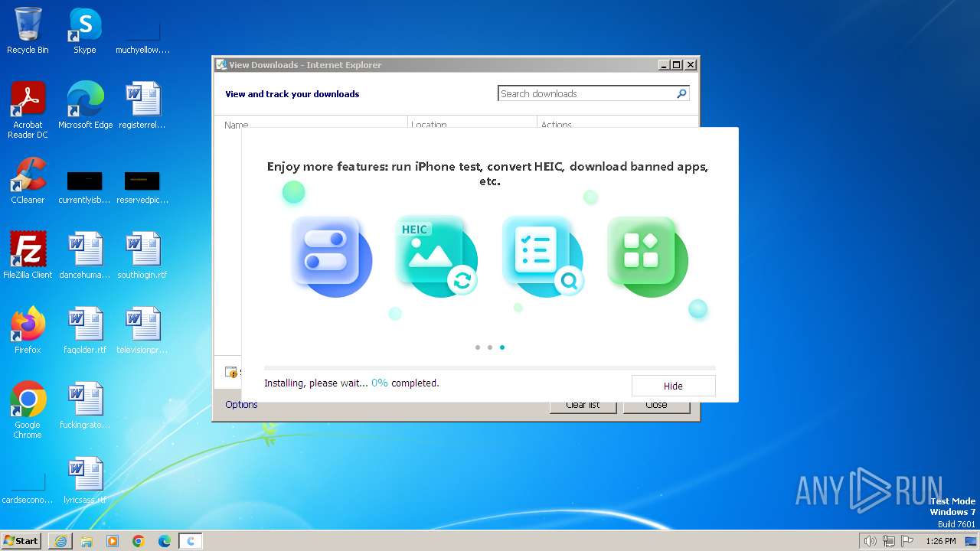Click the Actions column header
Viewport: 980px width, 551px height.
point(617,124)
